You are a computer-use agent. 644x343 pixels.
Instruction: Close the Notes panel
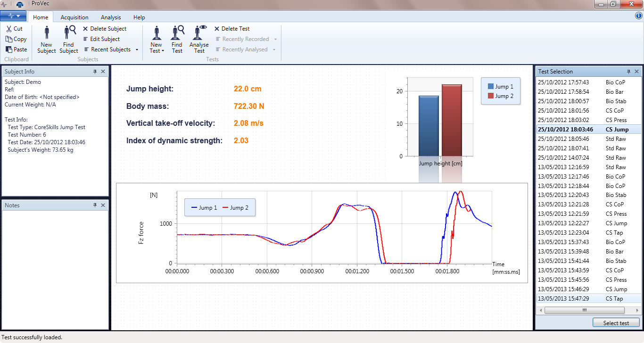pyautogui.click(x=103, y=205)
